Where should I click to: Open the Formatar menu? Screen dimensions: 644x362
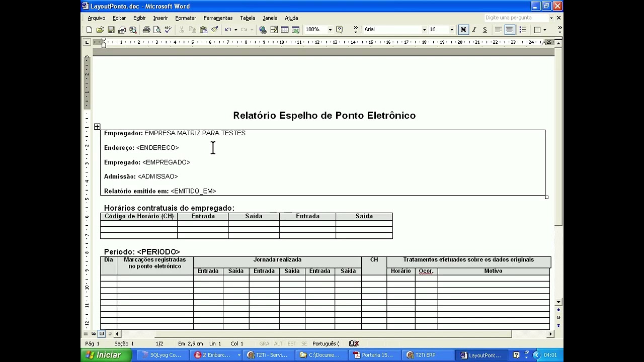(x=186, y=18)
